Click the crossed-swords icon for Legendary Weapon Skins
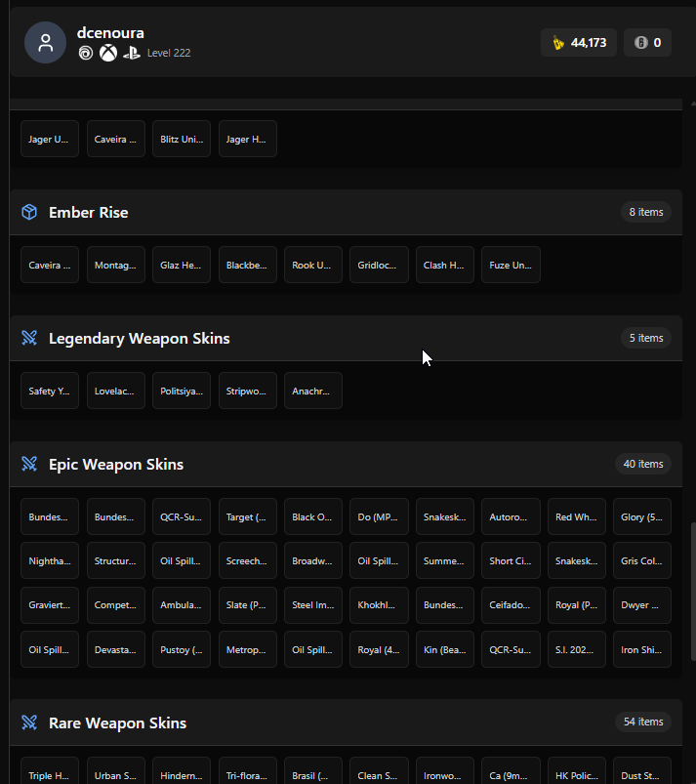Viewport: 696px width, 784px height. click(29, 338)
